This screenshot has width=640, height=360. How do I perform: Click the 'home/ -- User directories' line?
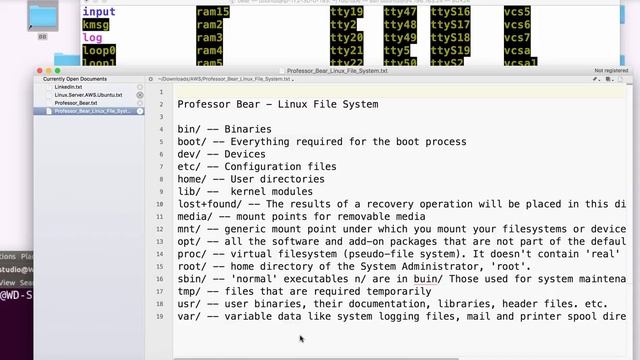(x=251, y=179)
